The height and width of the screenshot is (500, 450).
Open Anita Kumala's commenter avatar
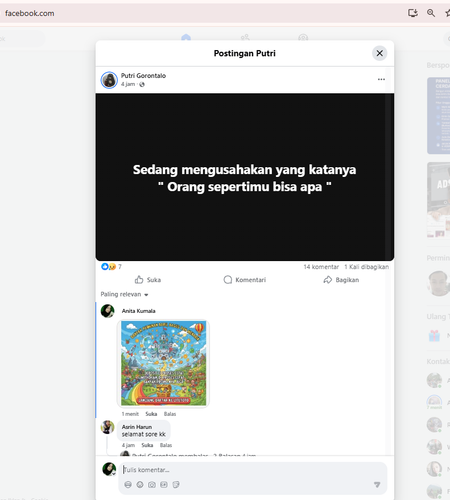click(x=108, y=311)
